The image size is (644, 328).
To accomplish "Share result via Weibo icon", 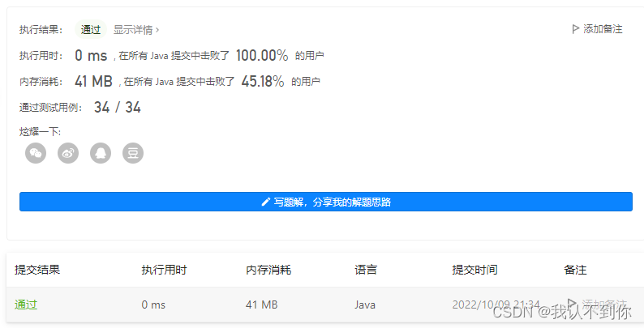I will pos(68,153).
